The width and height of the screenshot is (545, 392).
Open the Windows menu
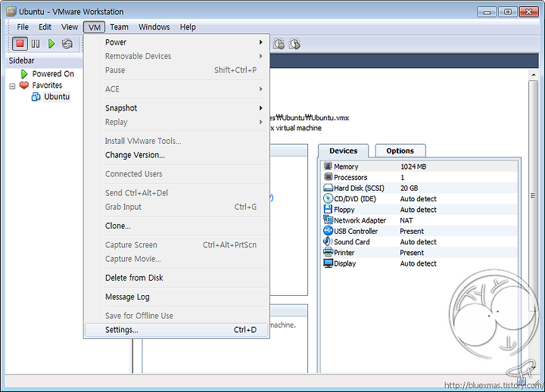pyautogui.click(x=154, y=26)
